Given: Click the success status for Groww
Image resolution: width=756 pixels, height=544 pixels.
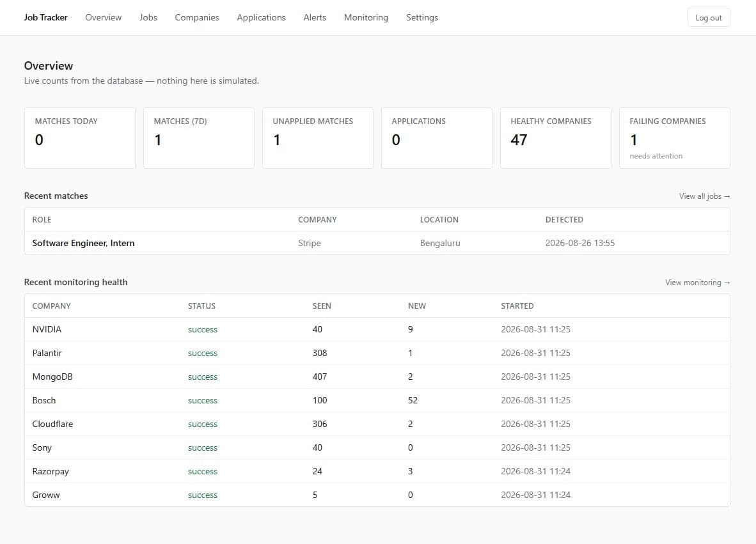Looking at the screenshot, I should [203, 495].
